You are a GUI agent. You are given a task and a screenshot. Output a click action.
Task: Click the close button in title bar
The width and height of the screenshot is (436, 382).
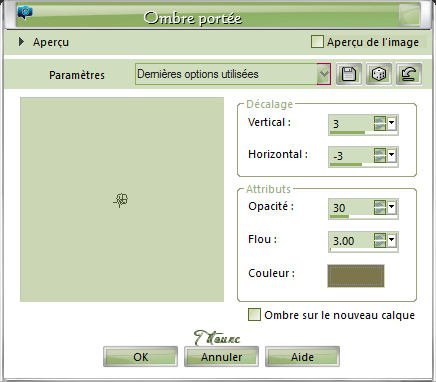(409, 15)
